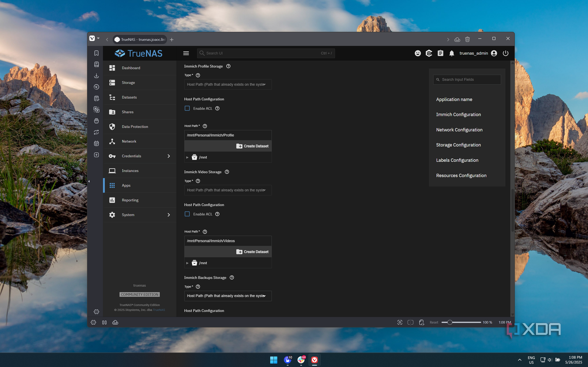Create Dataset for the Profile host path
The image size is (588, 367).
pyautogui.click(x=252, y=146)
